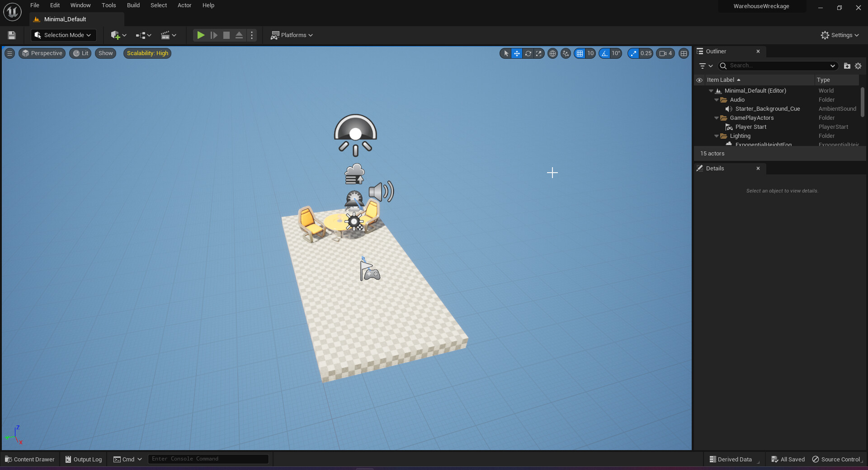The height and width of the screenshot is (470, 868).
Task: Toggle scale snapping in viewport toolbar
Action: [633, 53]
